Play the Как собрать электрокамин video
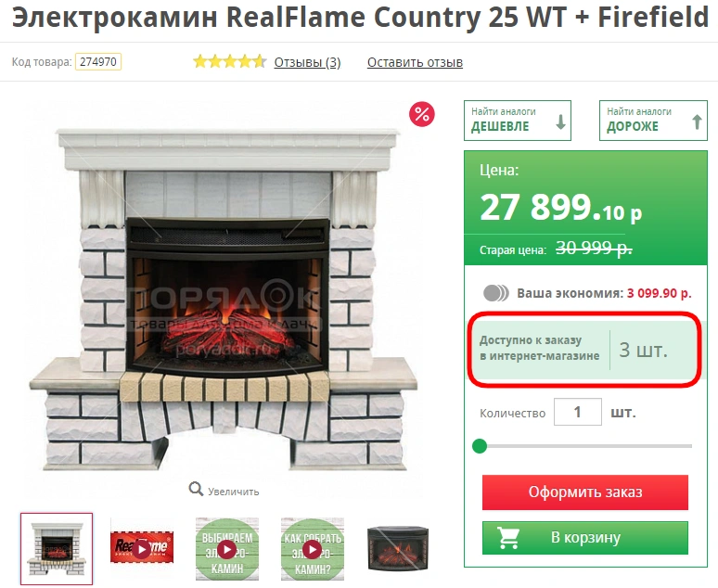 point(313,549)
